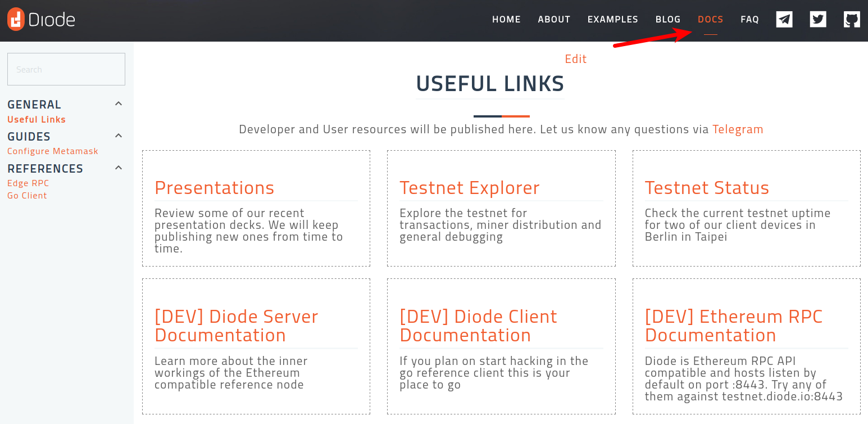This screenshot has height=424, width=868.
Task: Open Edge RPC reference in sidebar
Action: point(28,183)
